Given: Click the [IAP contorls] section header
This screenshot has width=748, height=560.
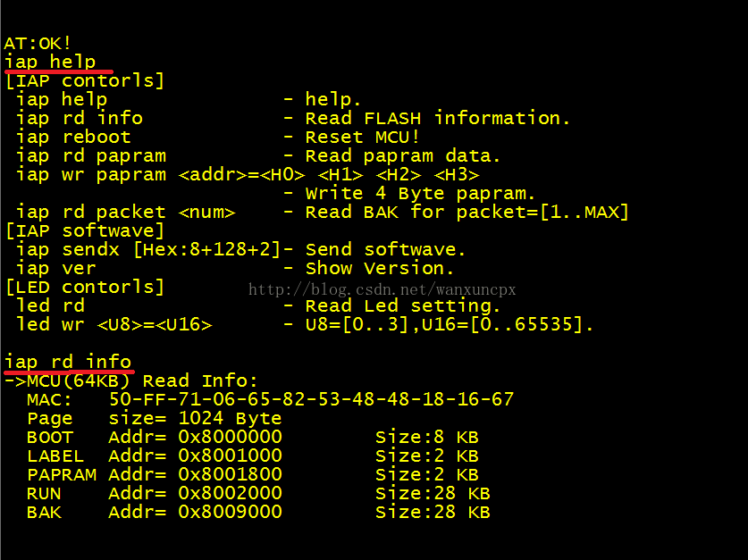Looking at the screenshot, I should click(x=85, y=80).
